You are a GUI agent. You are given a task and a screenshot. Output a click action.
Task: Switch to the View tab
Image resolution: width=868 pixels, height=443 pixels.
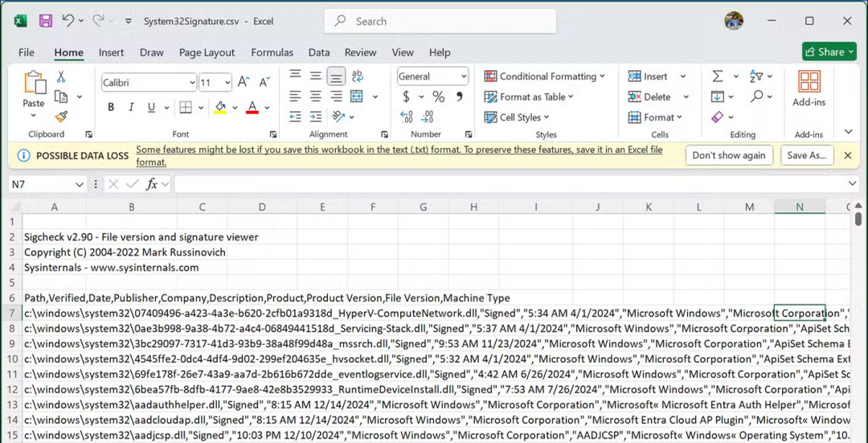point(403,52)
